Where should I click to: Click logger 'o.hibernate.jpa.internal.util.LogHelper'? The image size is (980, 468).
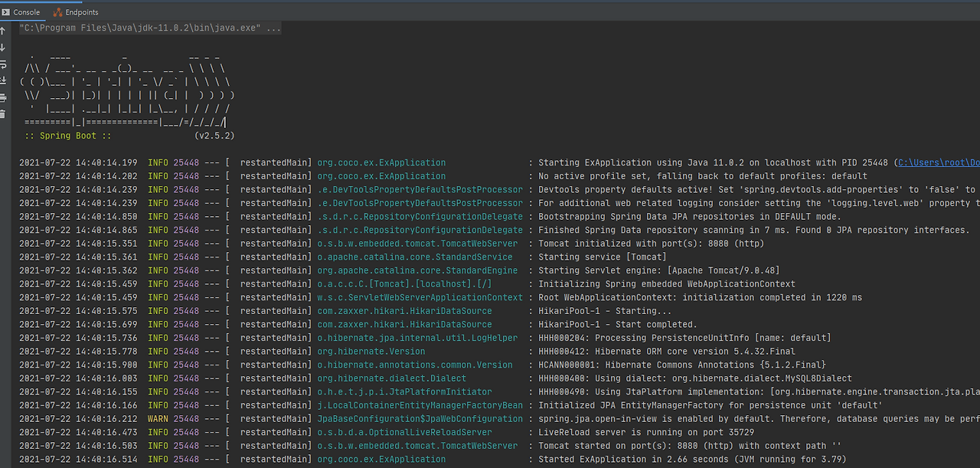[417, 338]
